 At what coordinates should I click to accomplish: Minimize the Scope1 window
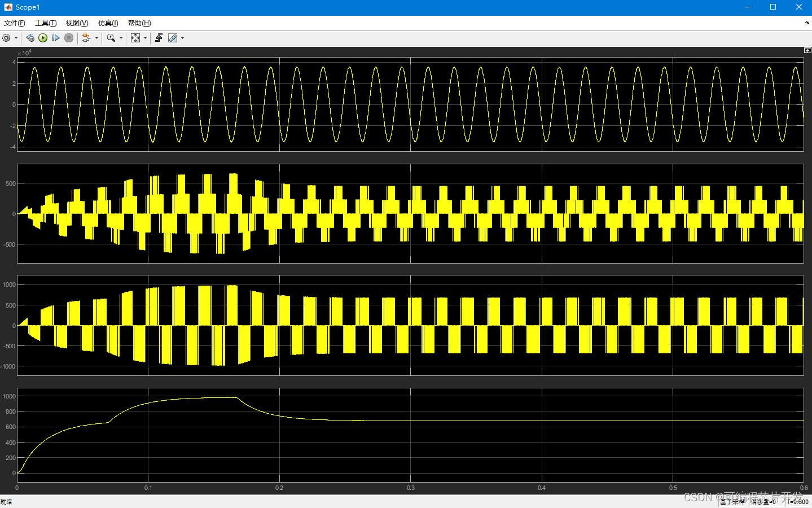tap(748, 7)
